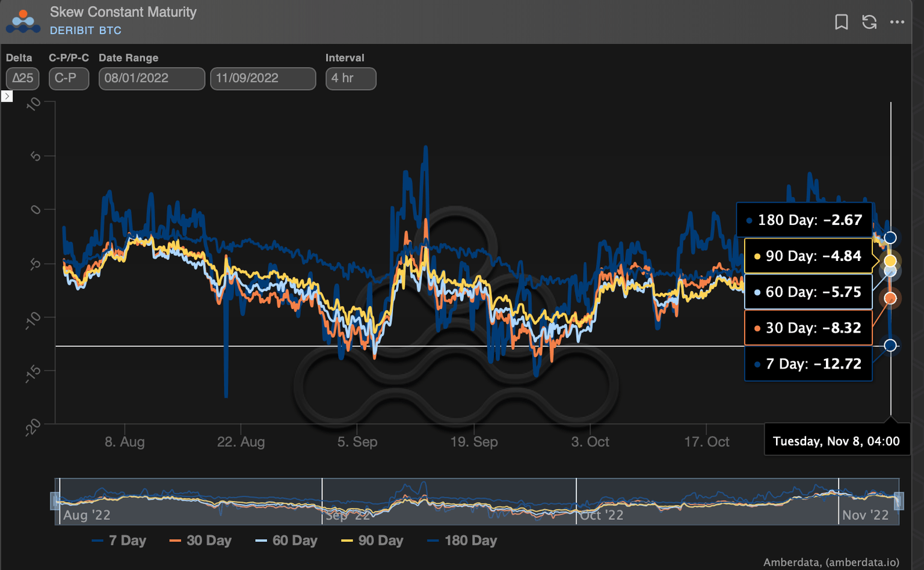Refresh the chart data
The height and width of the screenshot is (570, 924).
coord(869,22)
